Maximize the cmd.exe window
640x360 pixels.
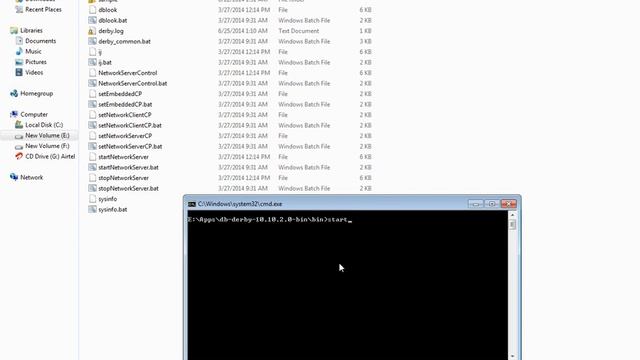pyautogui.click(x=492, y=204)
